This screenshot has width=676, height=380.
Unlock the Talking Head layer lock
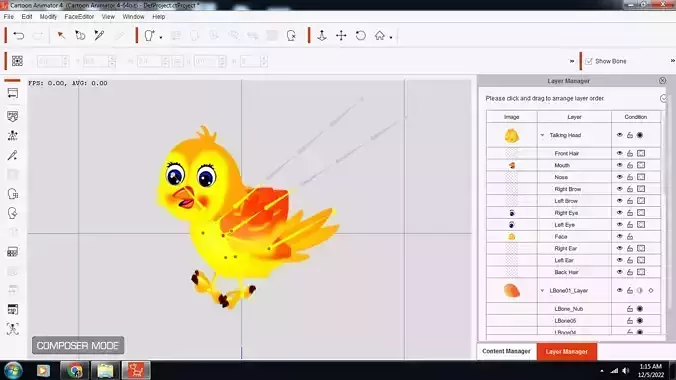click(x=630, y=135)
